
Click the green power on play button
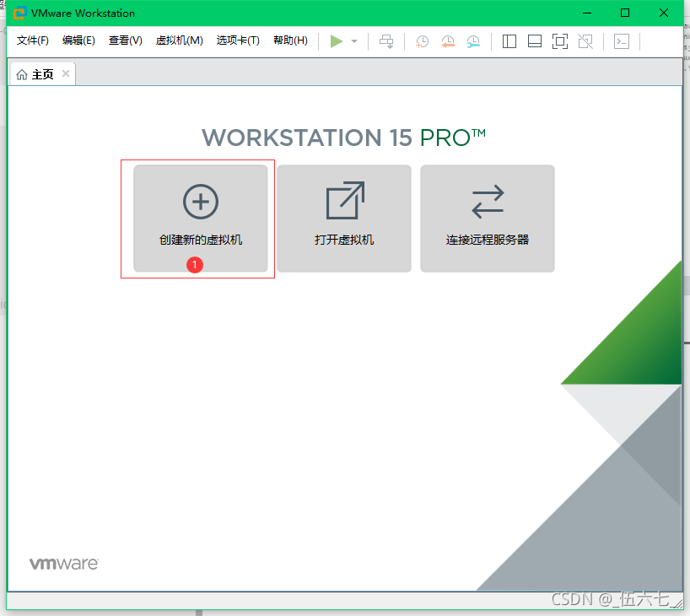pyautogui.click(x=337, y=41)
